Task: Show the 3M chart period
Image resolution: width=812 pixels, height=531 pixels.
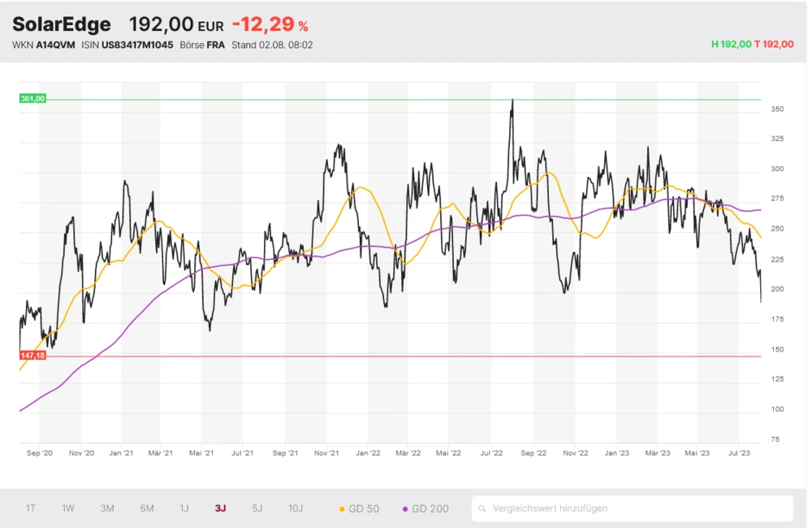Action: 107,509
